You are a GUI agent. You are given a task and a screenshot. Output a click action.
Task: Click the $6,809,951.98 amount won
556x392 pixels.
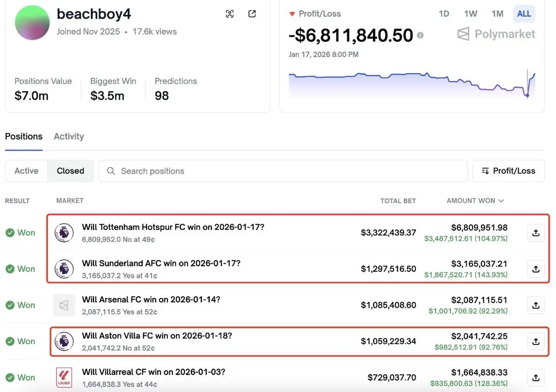480,227
